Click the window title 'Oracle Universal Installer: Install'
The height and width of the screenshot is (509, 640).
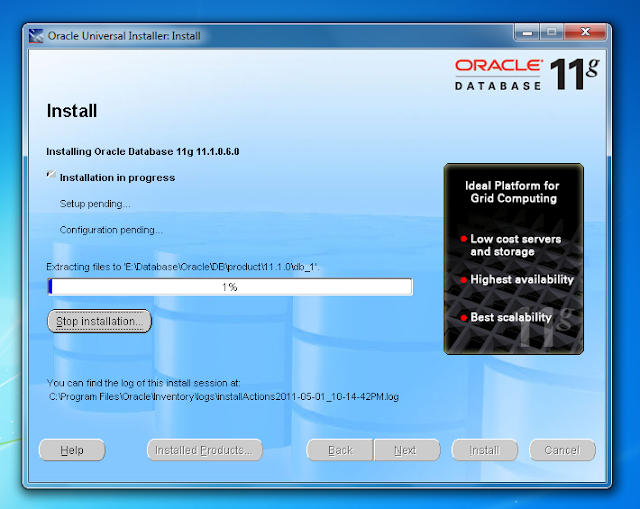(x=124, y=36)
